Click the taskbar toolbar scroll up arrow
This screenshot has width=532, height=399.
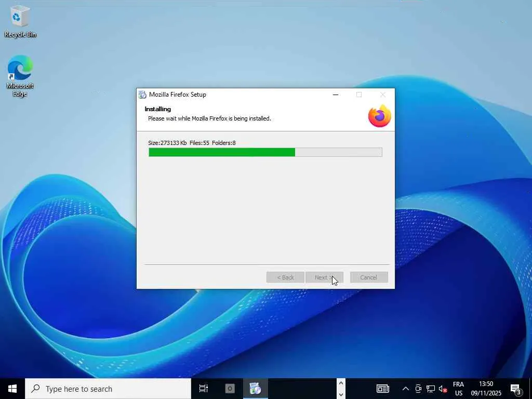341,383
